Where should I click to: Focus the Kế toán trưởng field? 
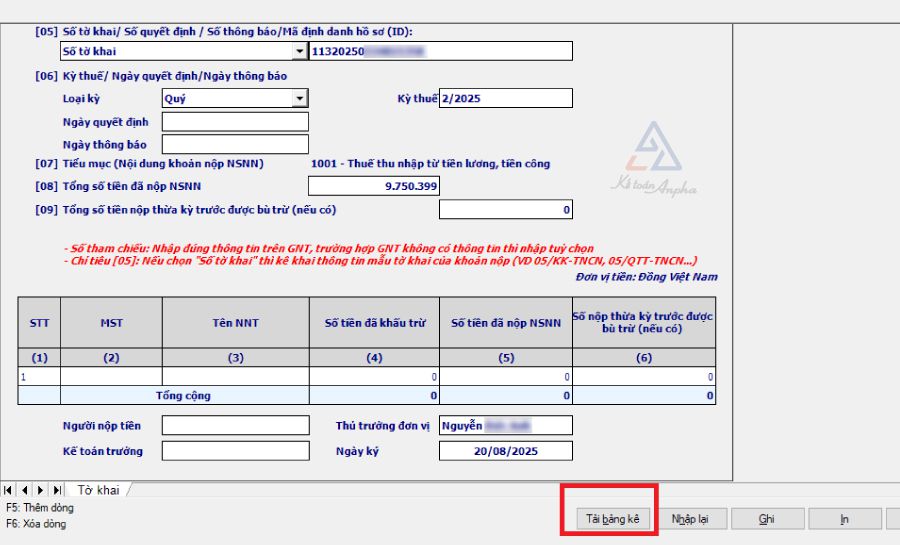coord(236,451)
